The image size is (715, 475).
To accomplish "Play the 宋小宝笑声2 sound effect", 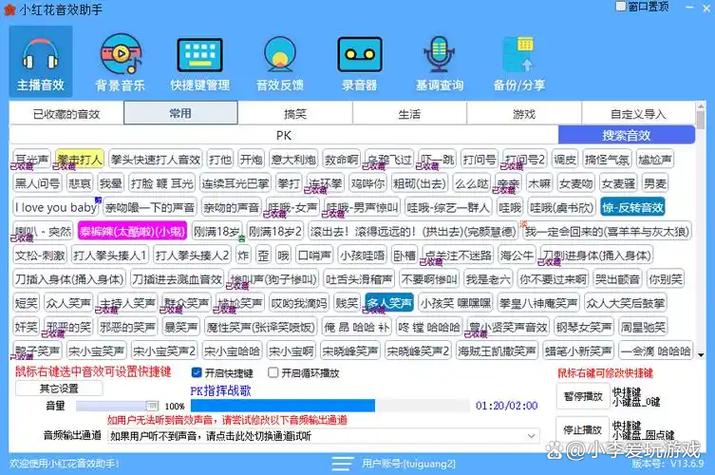I will click(x=164, y=351).
